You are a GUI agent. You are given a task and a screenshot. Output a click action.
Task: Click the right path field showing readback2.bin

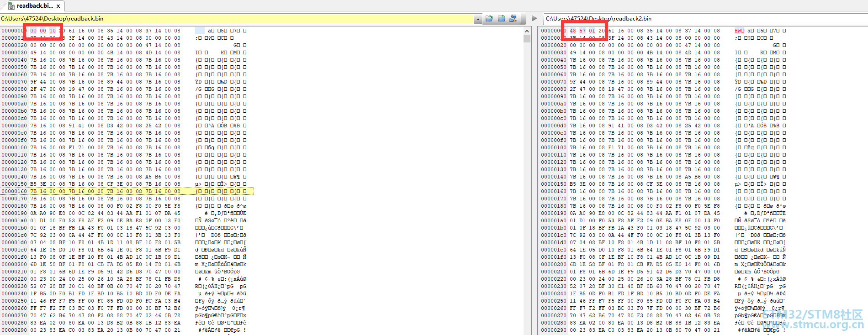[706, 19]
